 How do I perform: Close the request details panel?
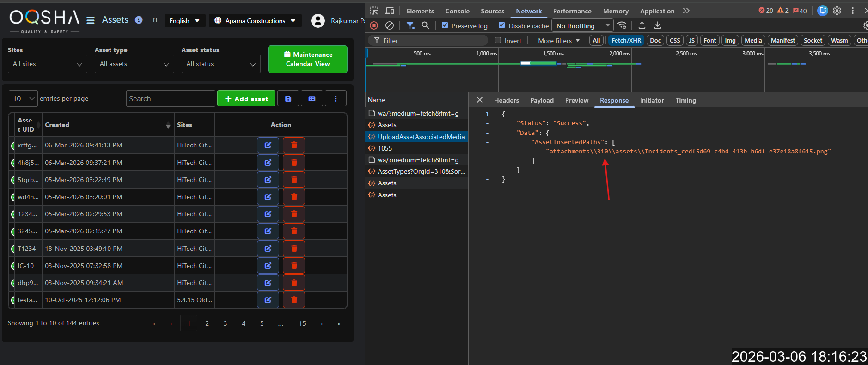[x=480, y=100]
